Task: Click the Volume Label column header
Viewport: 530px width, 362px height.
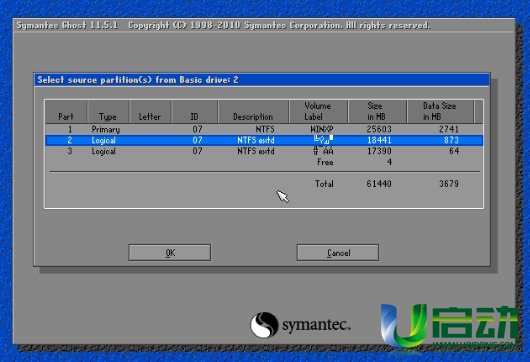Action: tap(318, 112)
